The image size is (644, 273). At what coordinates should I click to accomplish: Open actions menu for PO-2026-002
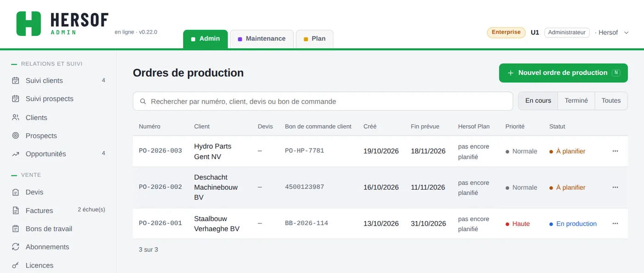(615, 187)
